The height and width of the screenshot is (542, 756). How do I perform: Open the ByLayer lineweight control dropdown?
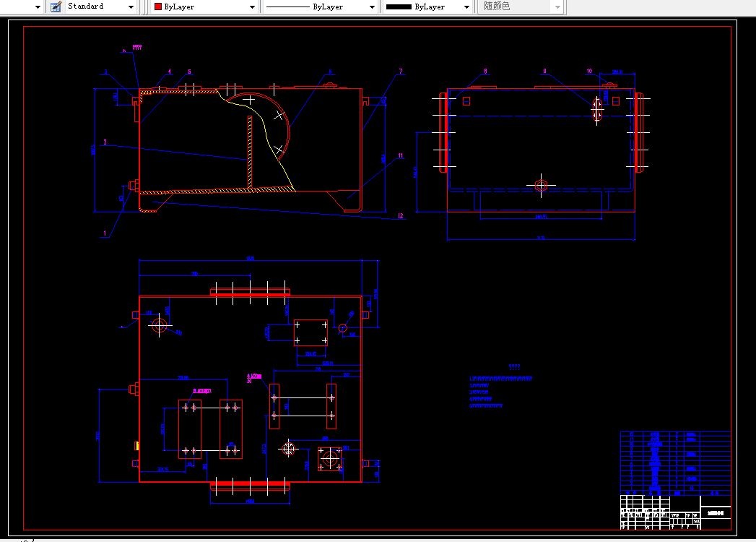click(427, 7)
